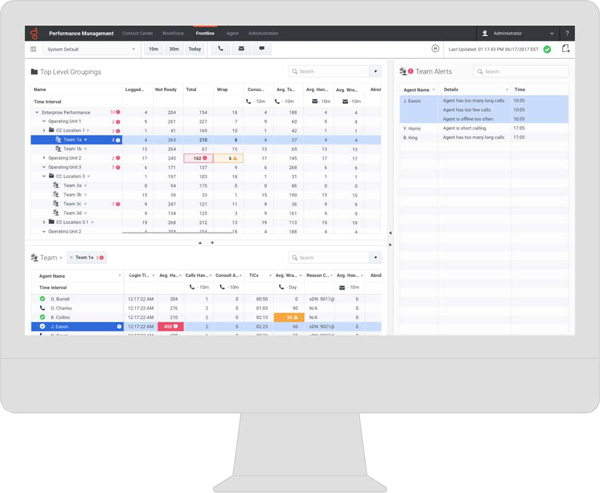Click the red 142 Total cell for Operating Unit 2

click(197, 158)
